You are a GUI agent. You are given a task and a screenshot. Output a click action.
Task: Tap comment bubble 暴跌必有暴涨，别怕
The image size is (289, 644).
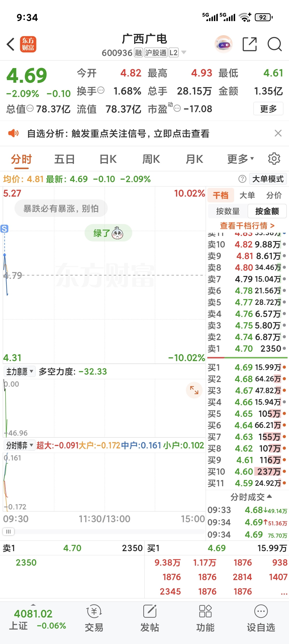(61, 208)
